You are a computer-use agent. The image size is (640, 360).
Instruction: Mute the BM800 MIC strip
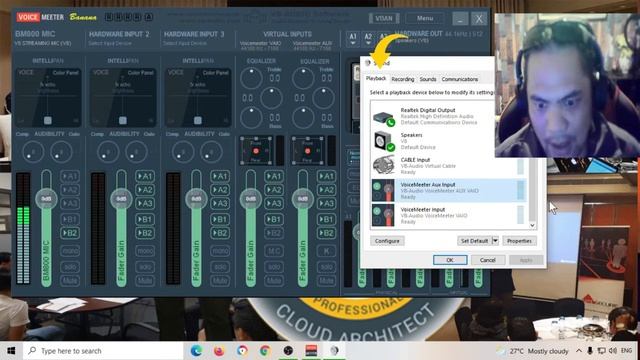coord(70,280)
